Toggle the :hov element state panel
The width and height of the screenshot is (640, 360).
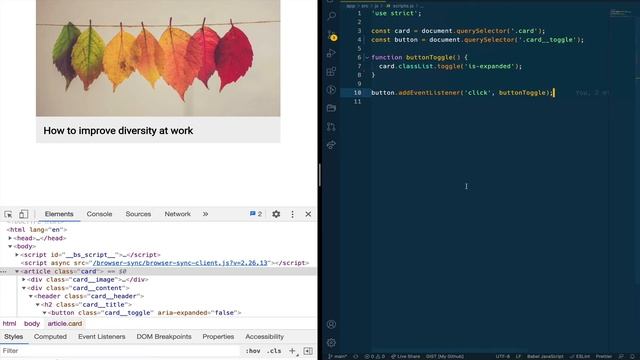(253, 351)
